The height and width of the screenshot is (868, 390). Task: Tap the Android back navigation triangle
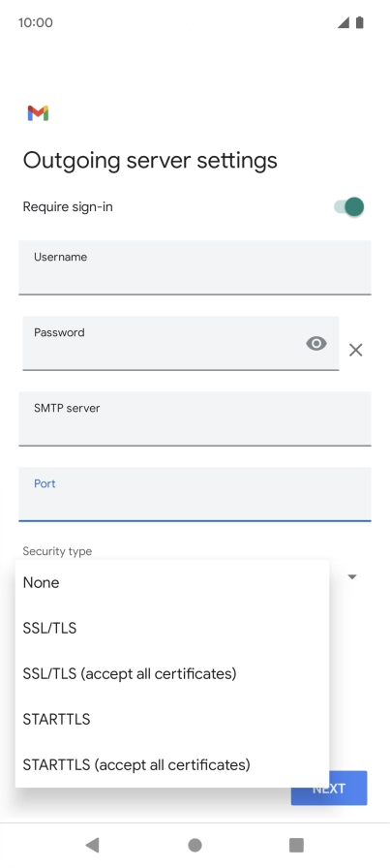pyautogui.click(x=92, y=845)
